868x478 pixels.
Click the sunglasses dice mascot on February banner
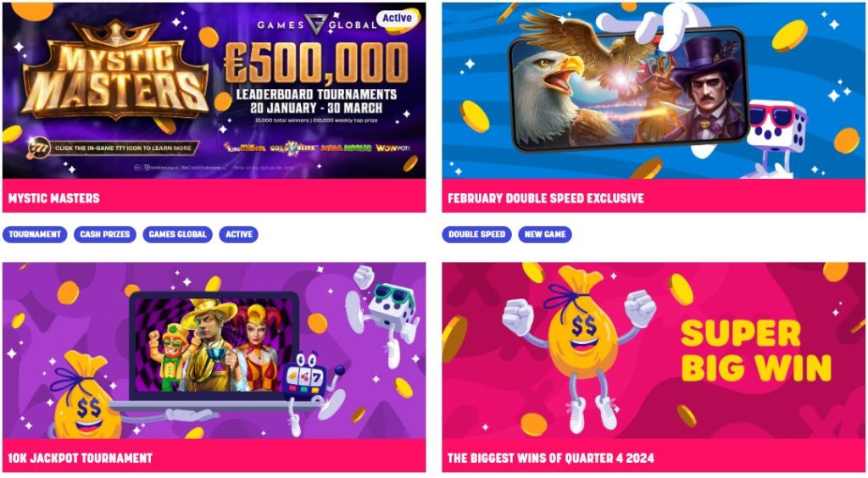pyautogui.click(x=776, y=135)
